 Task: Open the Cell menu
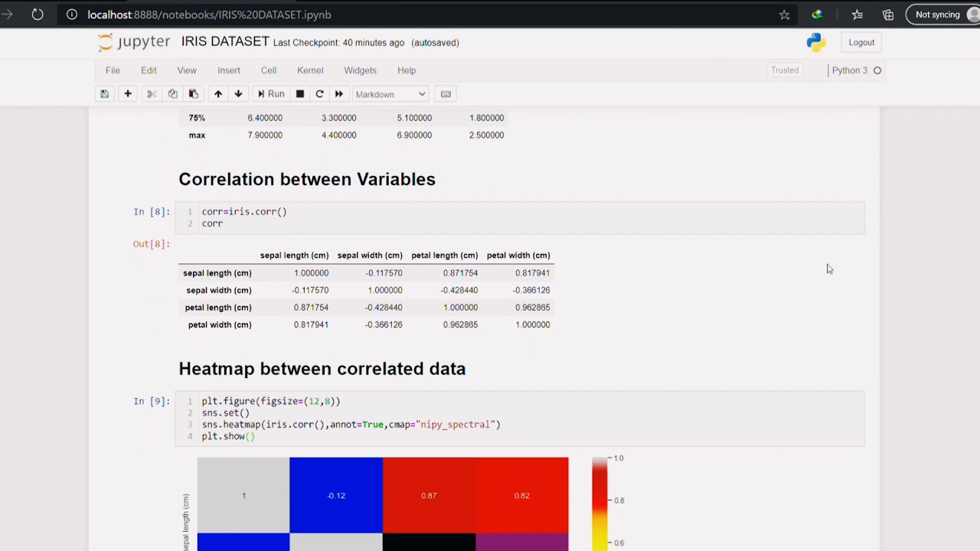pos(269,70)
